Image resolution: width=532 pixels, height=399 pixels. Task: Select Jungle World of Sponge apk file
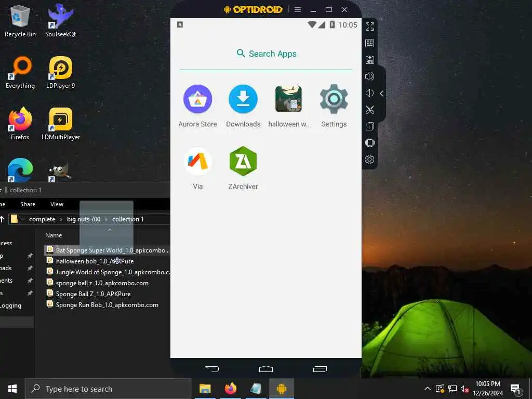pos(108,272)
